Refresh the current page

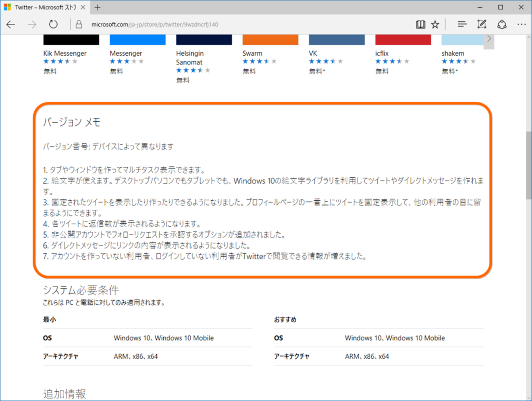(53, 25)
